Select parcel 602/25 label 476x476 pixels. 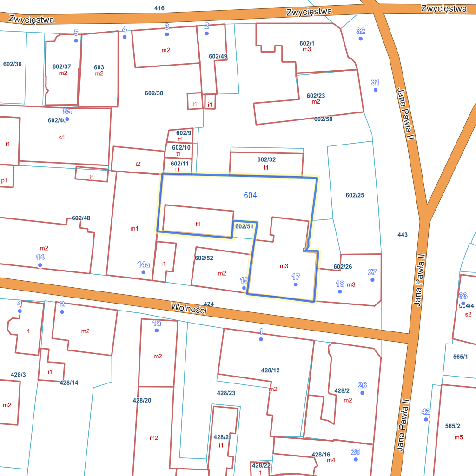pyautogui.click(x=355, y=195)
